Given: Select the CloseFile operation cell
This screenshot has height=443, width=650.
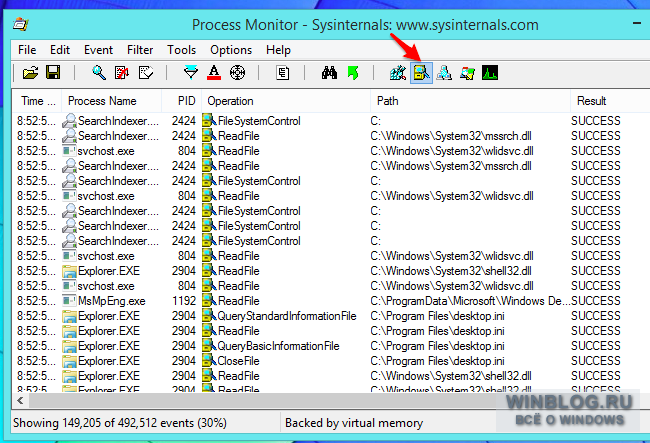Looking at the screenshot, I should (238, 361).
